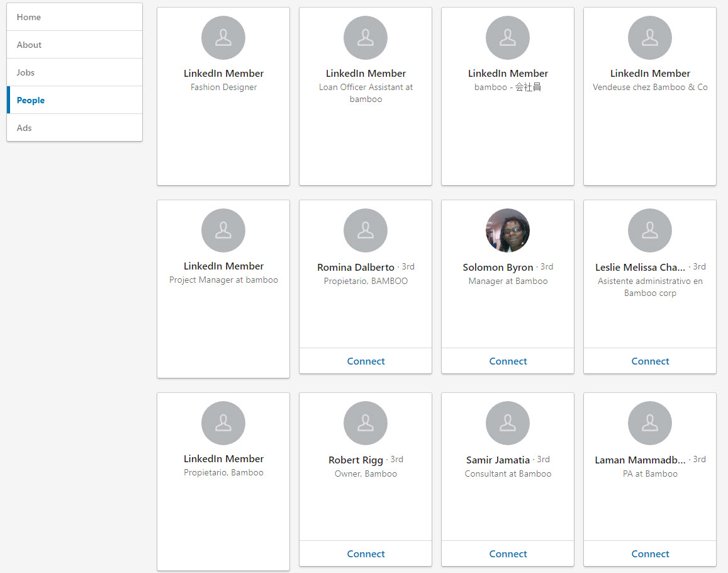Click 'Loan Officer Assistant at bamboo' headline
The width and height of the screenshot is (728, 573).
(x=366, y=93)
